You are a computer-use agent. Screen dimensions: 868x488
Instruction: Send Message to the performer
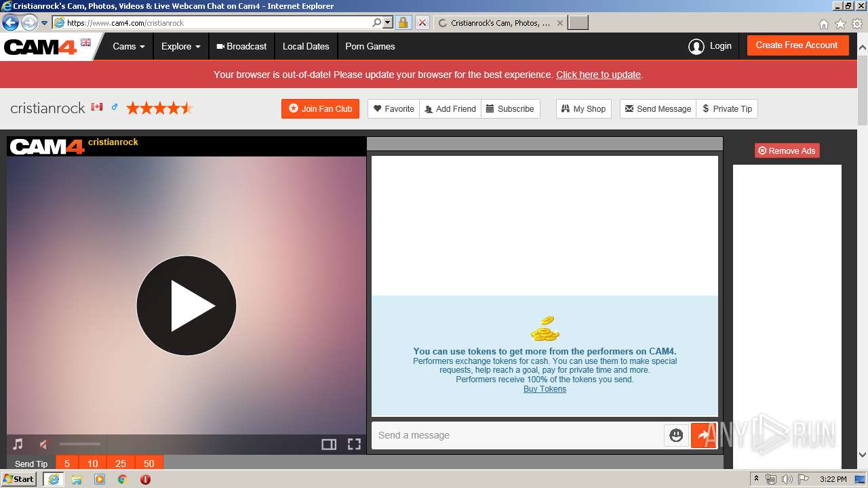(658, 108)
